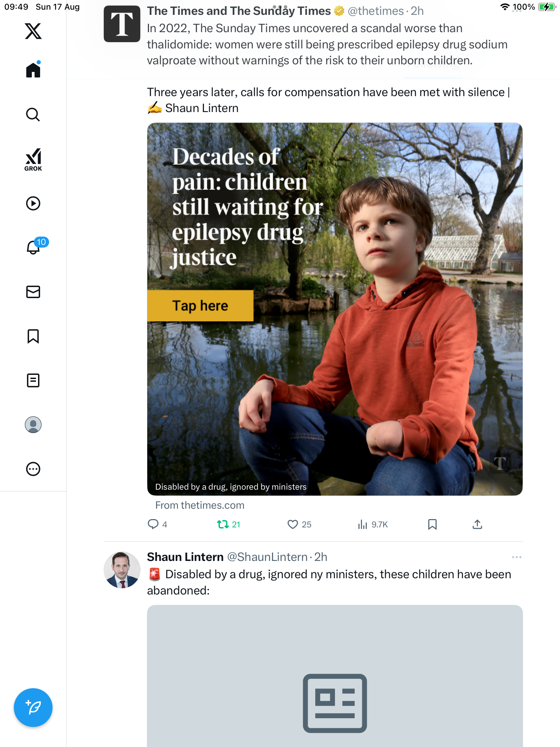Screen dimensions: 560x747
Task: Compose a new post
Action: (33, 708)
